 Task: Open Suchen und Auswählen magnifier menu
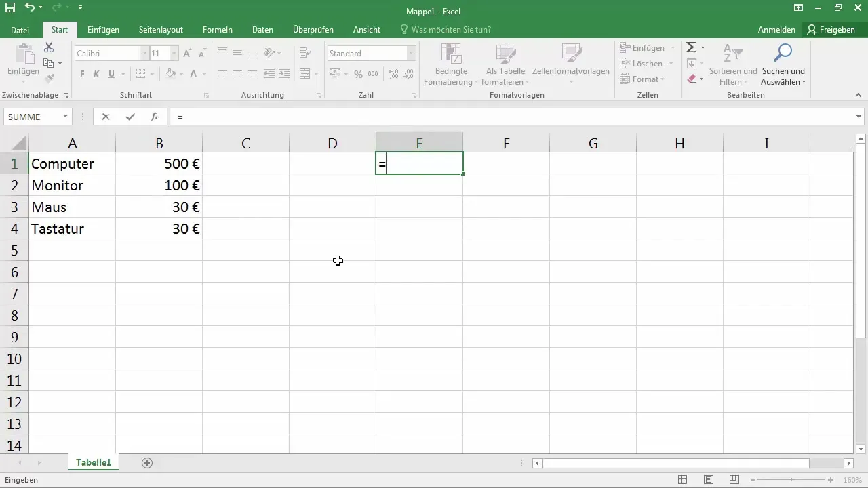click(783, 64)
